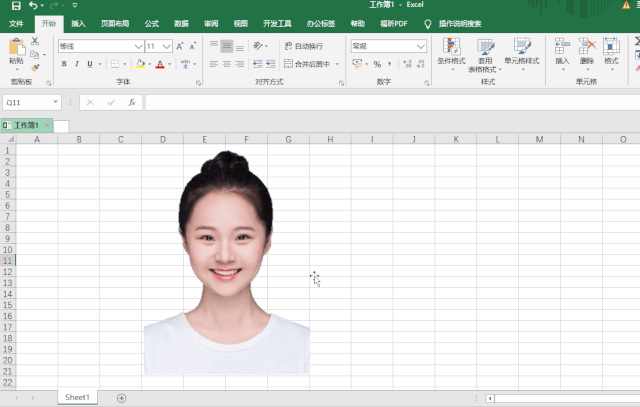Open the font name dropdown
Screen dimensions: 640x407
[x=139, y=46]
